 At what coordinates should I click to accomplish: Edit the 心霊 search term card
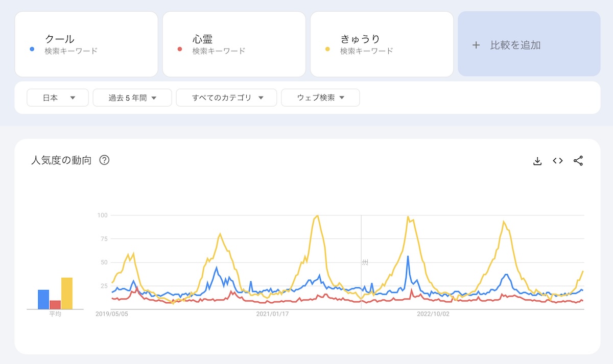coord(234,44)
